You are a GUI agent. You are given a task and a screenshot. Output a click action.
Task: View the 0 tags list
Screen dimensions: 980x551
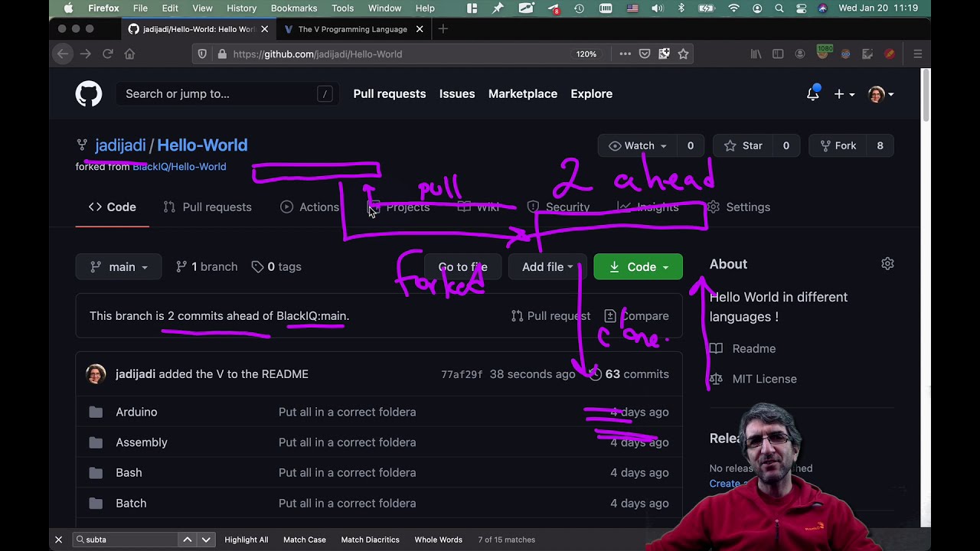(276, 266)
